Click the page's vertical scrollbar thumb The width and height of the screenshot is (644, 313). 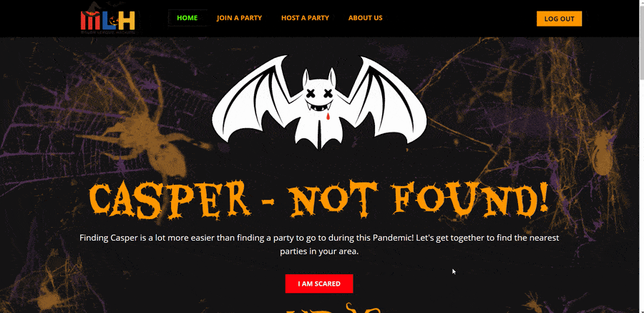(x=640, y=42)
